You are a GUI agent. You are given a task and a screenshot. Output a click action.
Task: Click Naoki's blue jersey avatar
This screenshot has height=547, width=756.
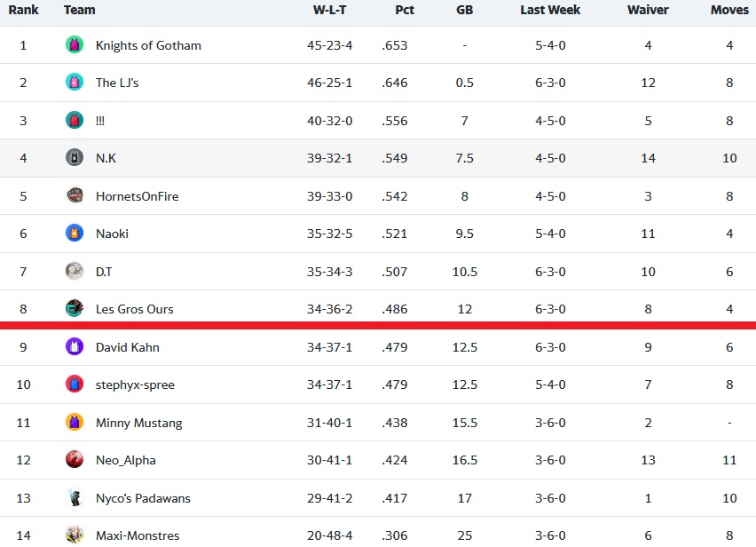(75, 234)
